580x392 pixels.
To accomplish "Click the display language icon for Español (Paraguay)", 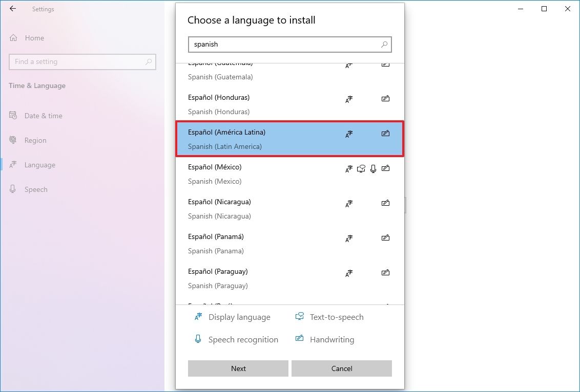I will tap(349, 273).
